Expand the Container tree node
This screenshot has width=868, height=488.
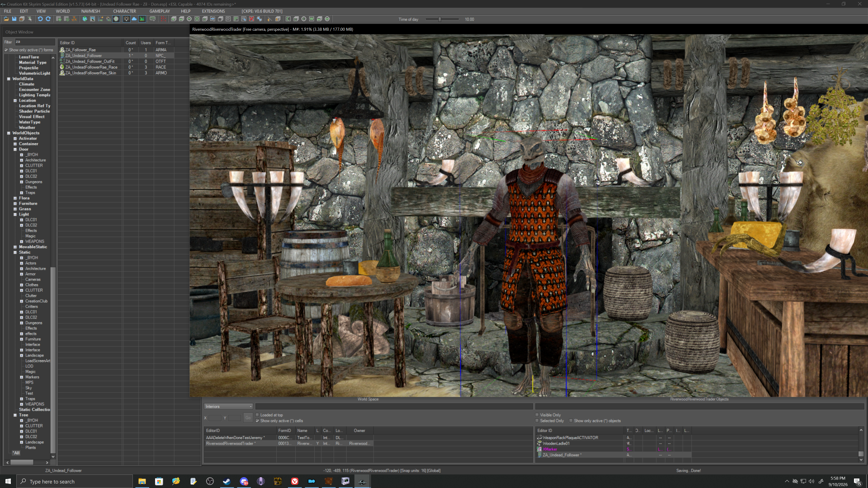click(15, 144)
